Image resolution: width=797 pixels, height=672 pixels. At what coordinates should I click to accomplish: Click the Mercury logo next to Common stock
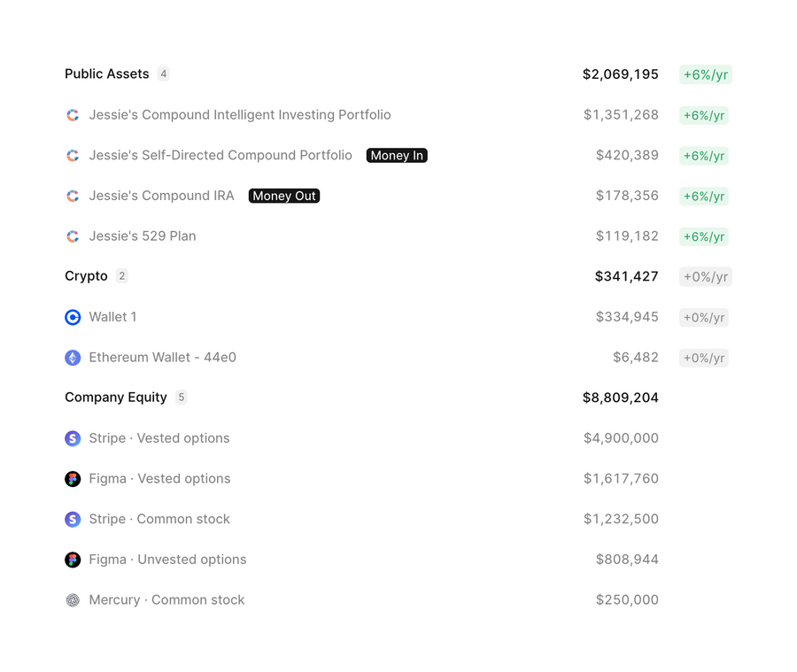(73, 599)
